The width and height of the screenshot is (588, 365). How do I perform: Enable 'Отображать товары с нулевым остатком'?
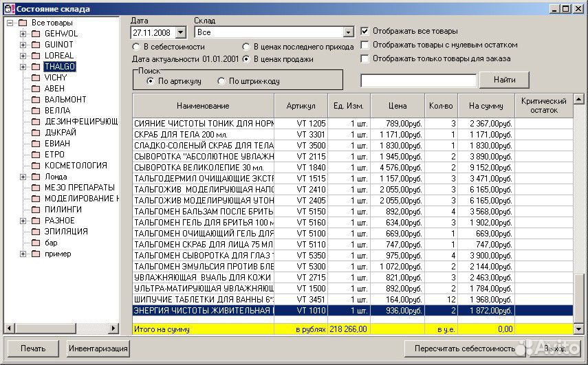[365, 45]
